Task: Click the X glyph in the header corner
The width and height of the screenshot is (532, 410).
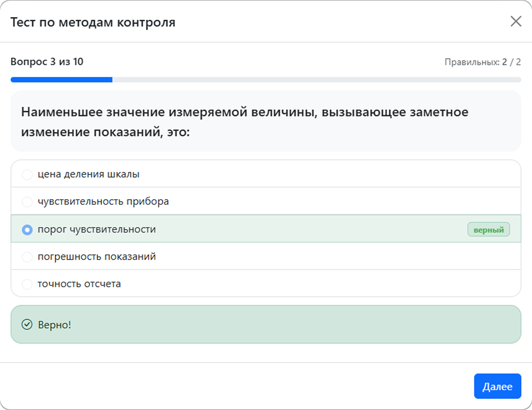Action: [x=516, y=22]
